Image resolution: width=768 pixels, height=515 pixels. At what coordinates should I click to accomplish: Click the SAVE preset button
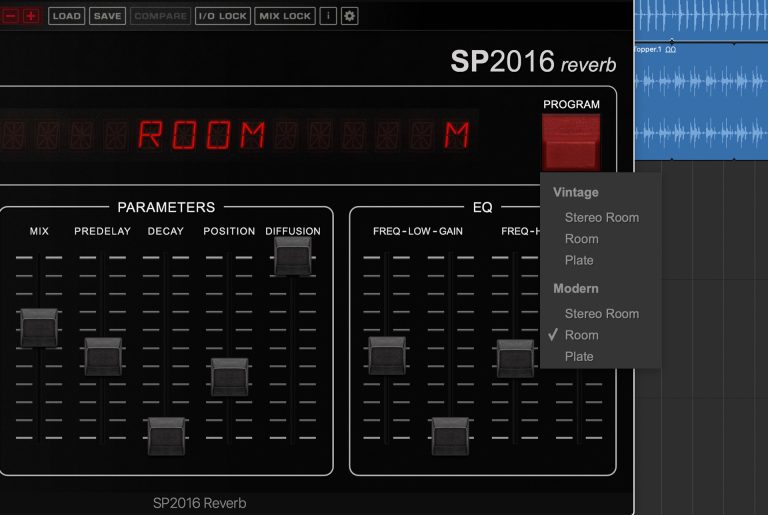(x=107, y=16)
